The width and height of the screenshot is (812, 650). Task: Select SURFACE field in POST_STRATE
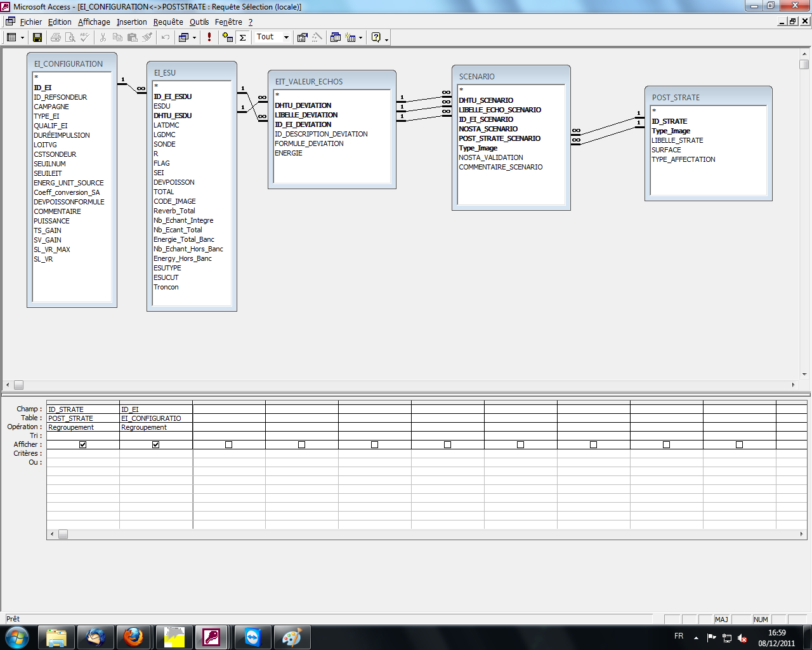[x=666, y=150]
